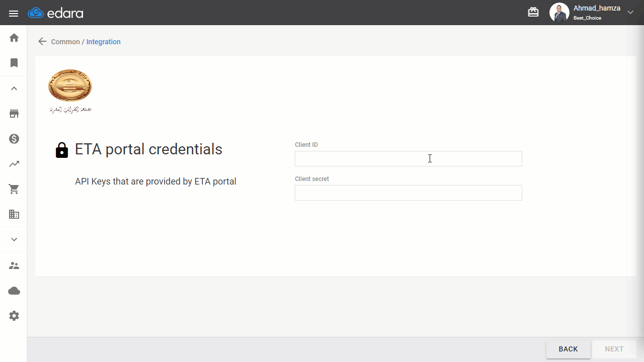Focus the Client secret input field
The image size is (644, 362).
click(x=409, y=193)
